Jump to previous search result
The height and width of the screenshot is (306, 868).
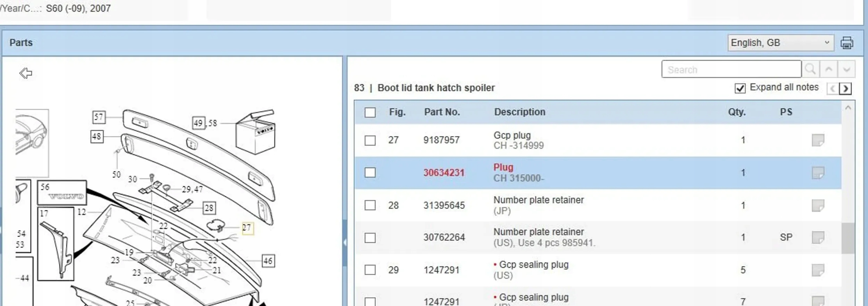pyautogui.click(x=828, y=69)
